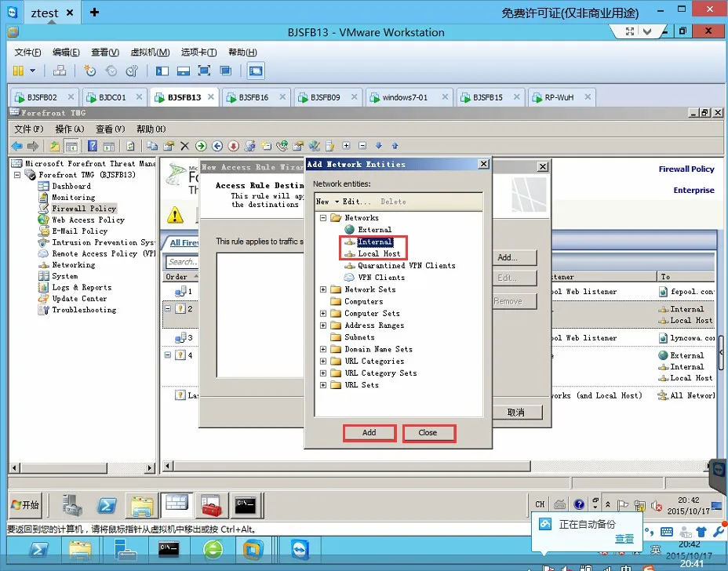The image size is (728, 571).
Task: Click the 取消 button in wizard
Action: point(516,413)
